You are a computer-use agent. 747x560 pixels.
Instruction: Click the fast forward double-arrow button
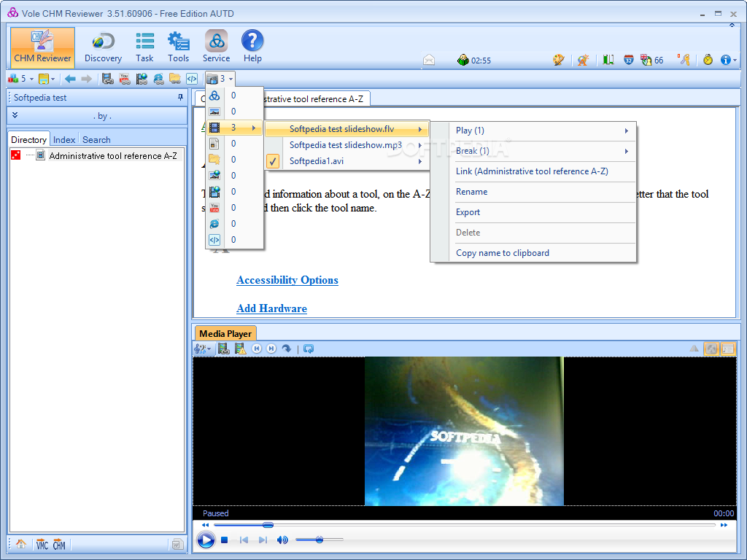point(724,525)
